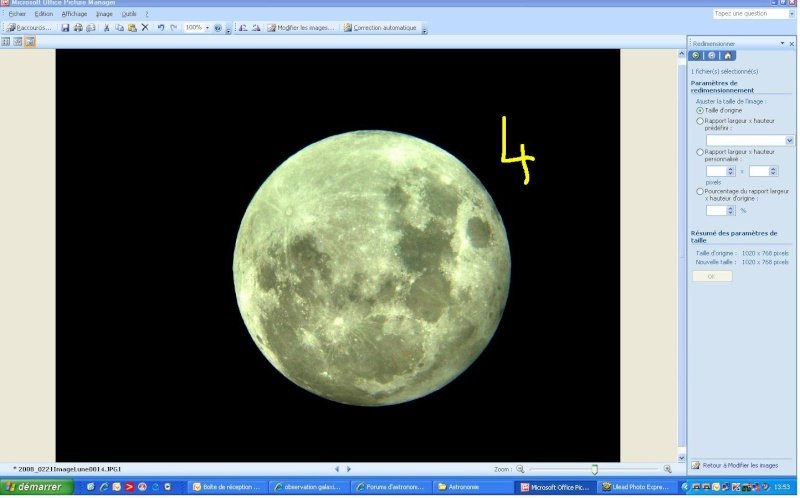800x498 pixels.
Task: Click the Raccourcis shortcuts button
Action: coord(29,28)
